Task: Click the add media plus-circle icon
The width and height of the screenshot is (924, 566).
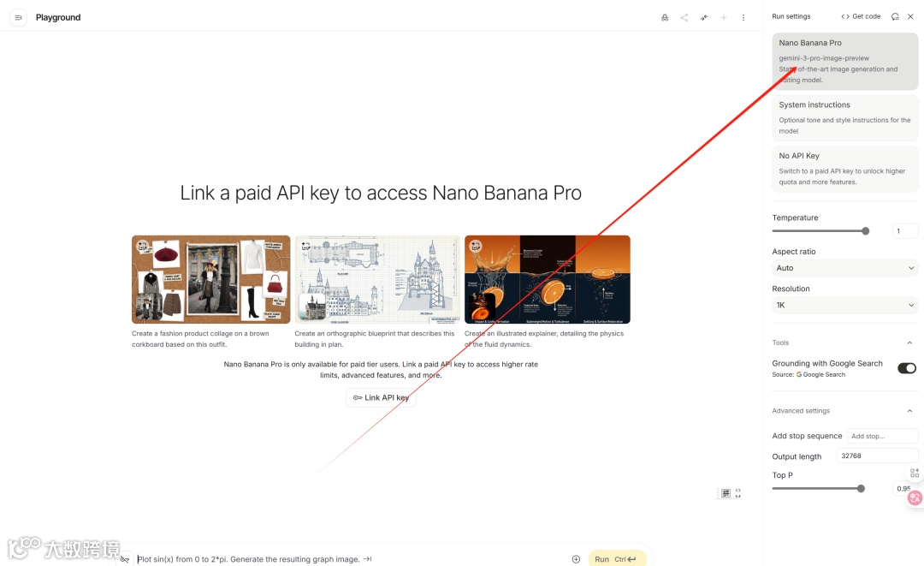Action: tap(576, 559)
